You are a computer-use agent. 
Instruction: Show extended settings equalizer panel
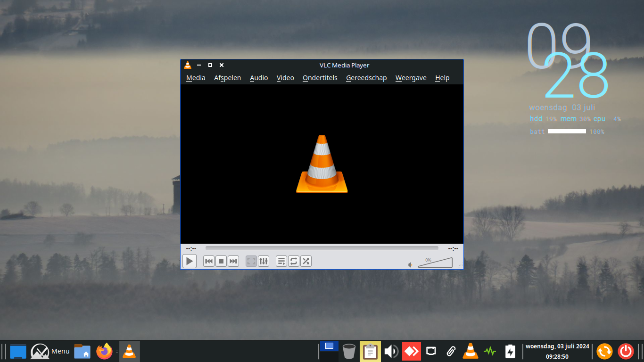click(x=264, y=261)
